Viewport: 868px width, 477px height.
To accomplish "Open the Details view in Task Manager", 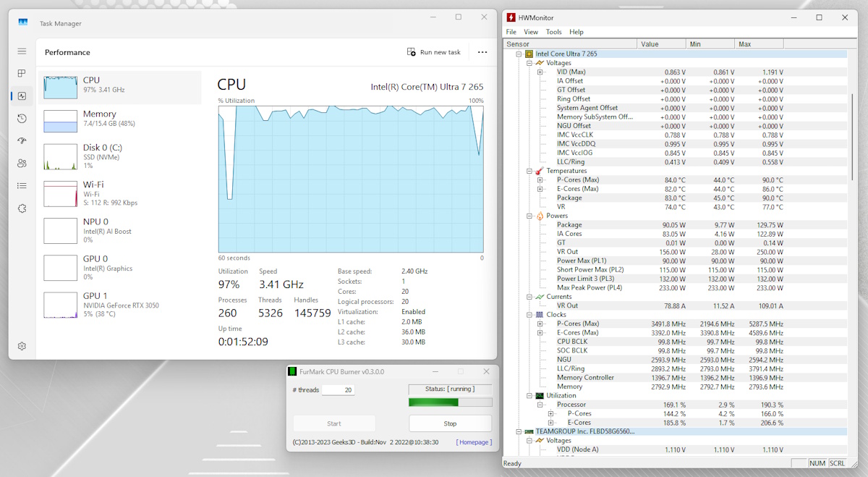I will [22, 185].
